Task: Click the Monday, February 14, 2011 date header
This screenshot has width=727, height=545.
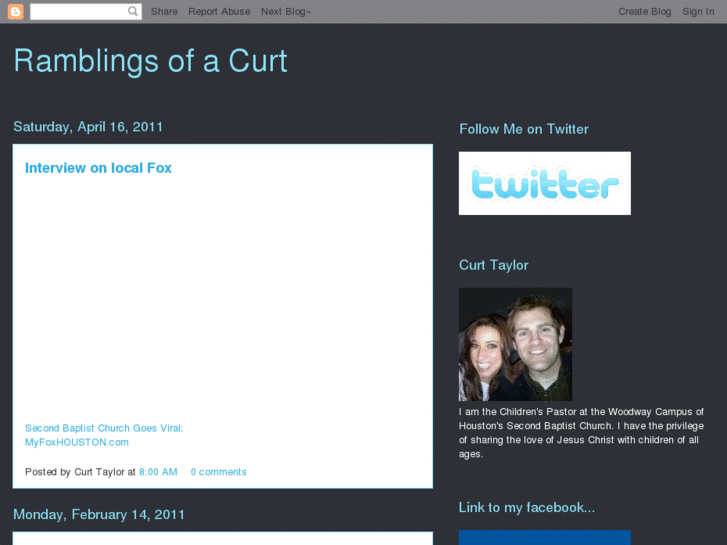Action: point(99,514)
